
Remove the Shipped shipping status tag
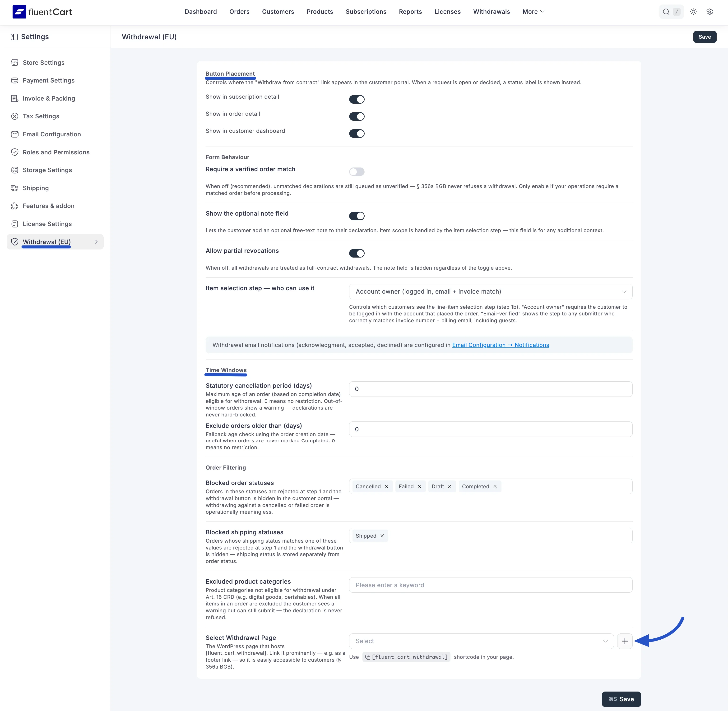pyautogui.click(x=382, y=536)
